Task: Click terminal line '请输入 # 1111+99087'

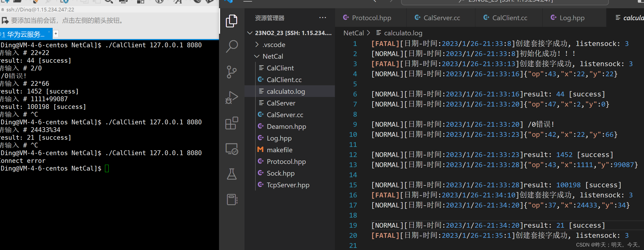Action: tap(34, 99)
